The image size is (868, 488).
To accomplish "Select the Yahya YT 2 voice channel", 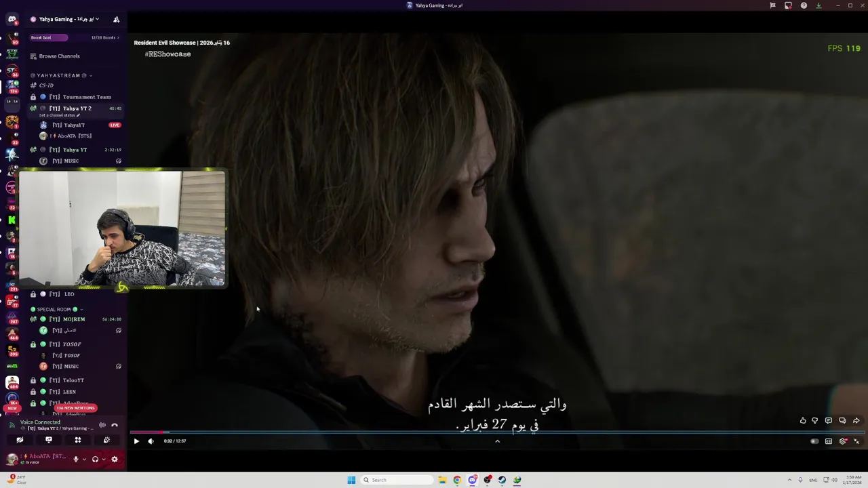I will pos(77,108).
